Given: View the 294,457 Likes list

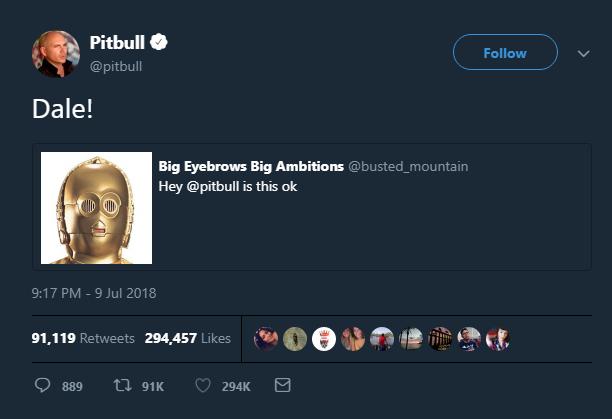Looking at the screenshot, I should coord(188,339).
